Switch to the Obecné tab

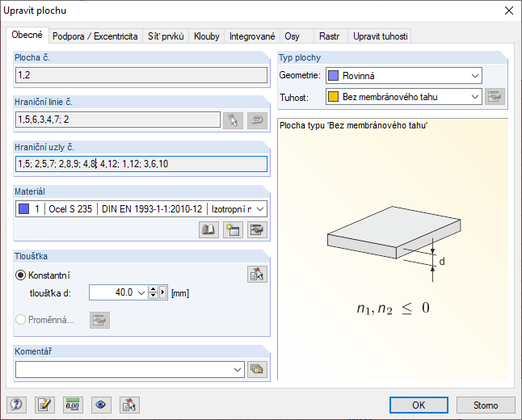coord(27,35)
